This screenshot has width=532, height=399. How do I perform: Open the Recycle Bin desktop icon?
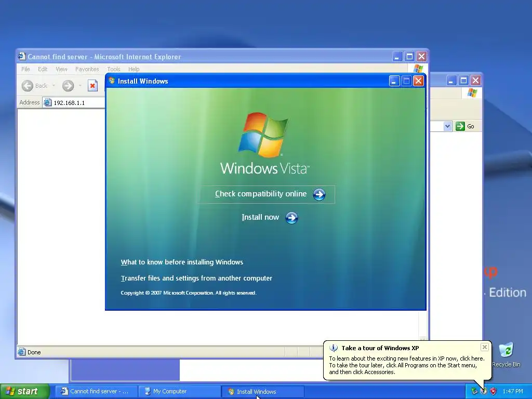point(506,355)
